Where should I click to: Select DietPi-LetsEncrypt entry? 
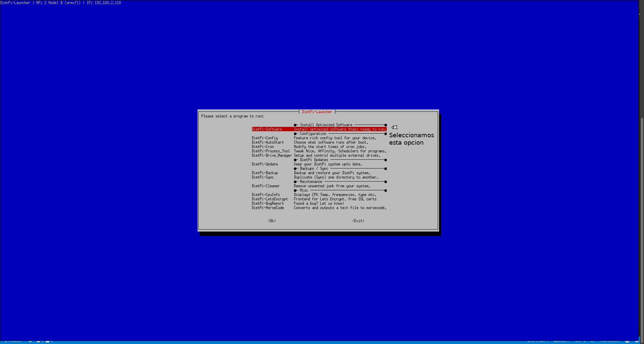(270, 199)
